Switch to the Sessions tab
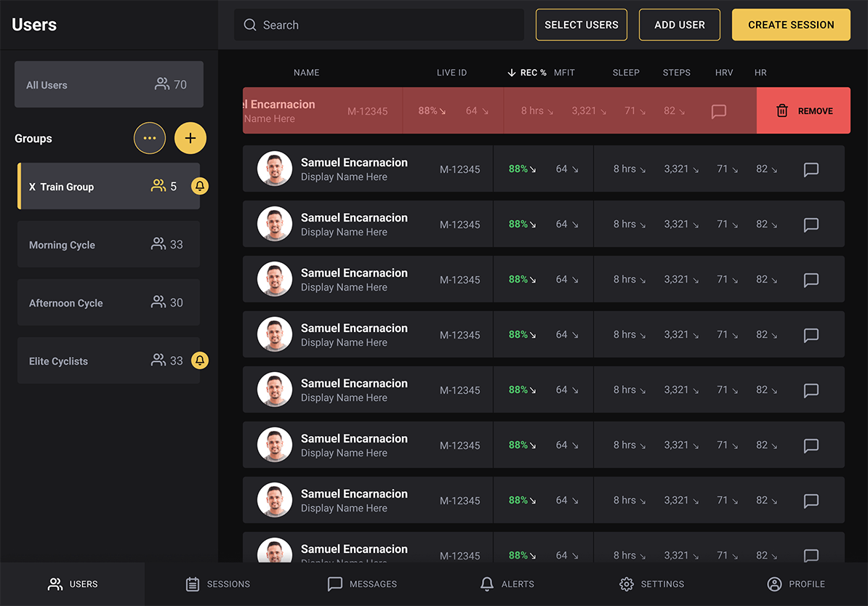 (218, 584)
